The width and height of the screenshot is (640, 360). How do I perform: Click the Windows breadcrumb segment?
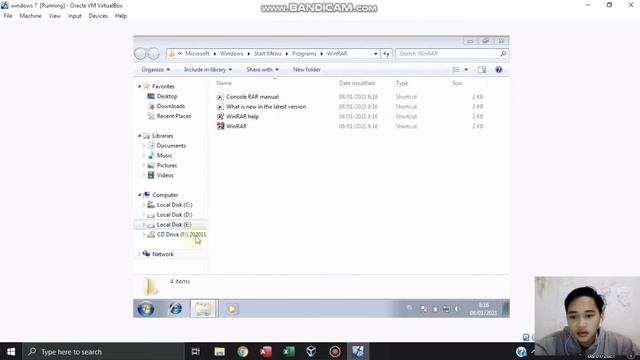point(231,53)
